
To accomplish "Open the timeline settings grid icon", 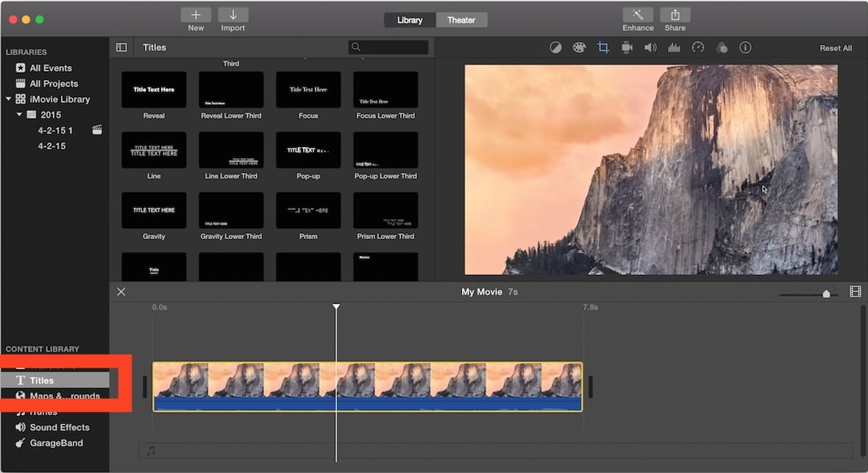I will (855, 291).
